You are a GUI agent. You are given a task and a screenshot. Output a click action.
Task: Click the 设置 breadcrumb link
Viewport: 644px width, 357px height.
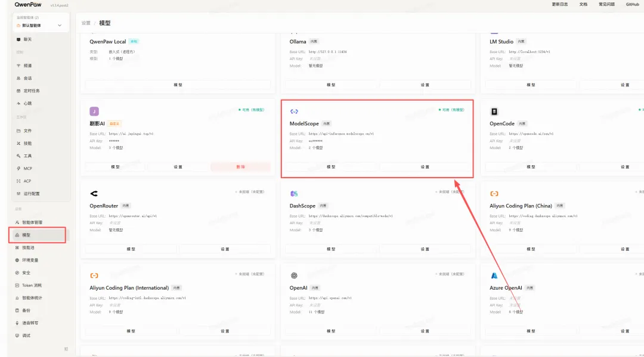pyautogui.click(x=86, y=23)
